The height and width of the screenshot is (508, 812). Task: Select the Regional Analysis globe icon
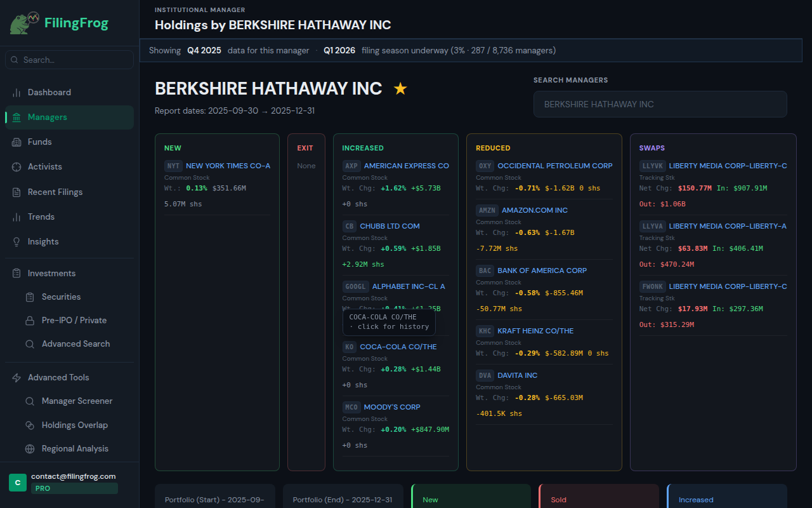[29, 448]
